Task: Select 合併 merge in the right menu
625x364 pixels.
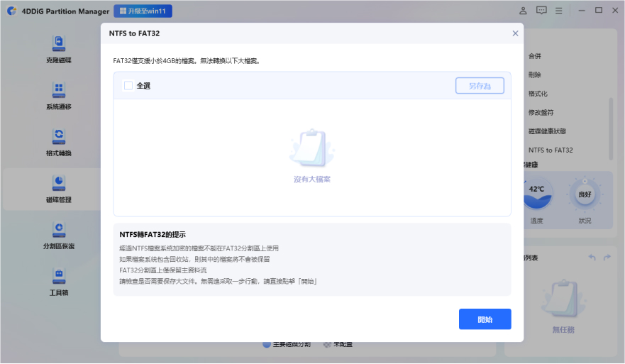Action: pos(535,56)
